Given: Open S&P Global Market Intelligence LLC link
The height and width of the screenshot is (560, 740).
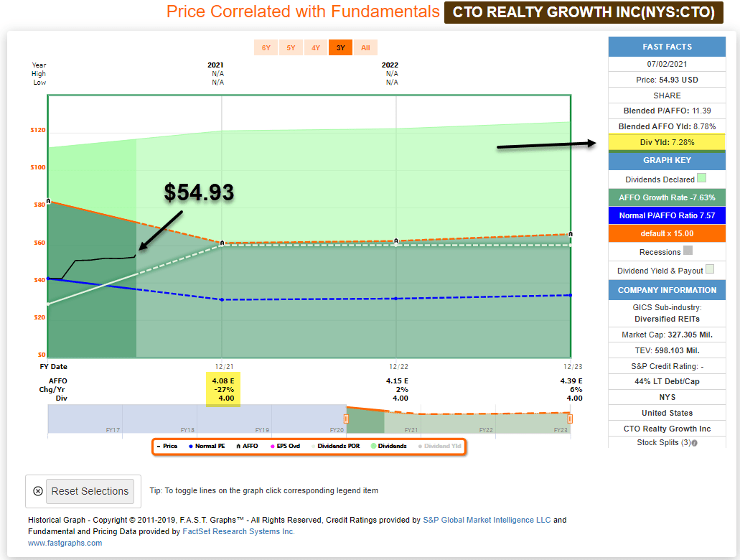Looking at the screenshot, I should [x=487, y=520].
